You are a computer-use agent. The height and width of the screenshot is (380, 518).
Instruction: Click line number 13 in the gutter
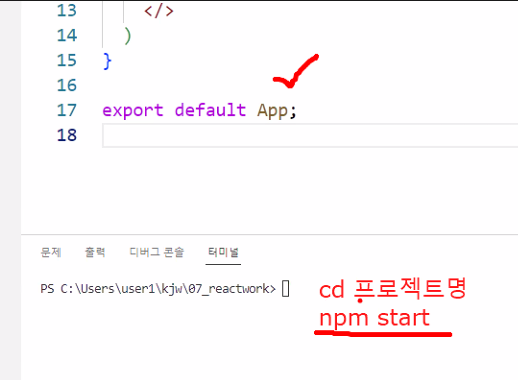click(x=67, y=11)
